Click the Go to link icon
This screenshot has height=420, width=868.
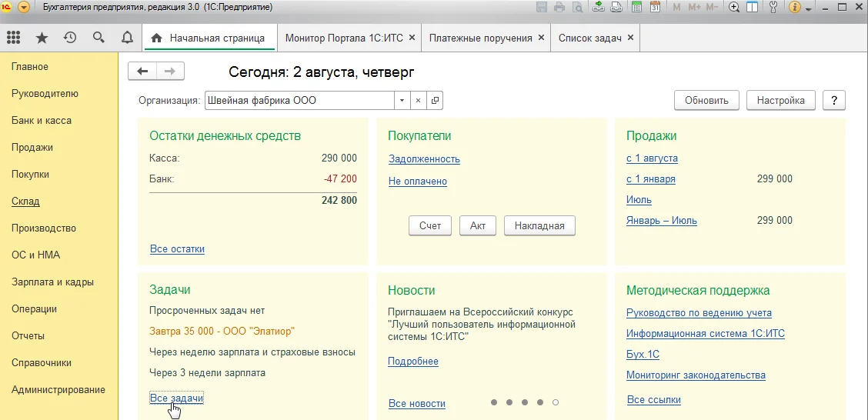[616, 7]
